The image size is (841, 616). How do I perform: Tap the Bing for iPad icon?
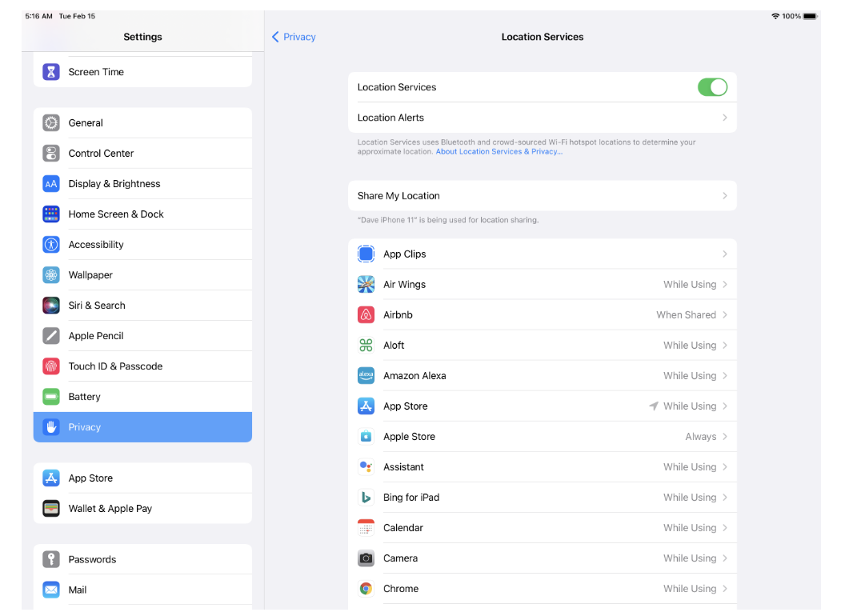pos(366,498)
